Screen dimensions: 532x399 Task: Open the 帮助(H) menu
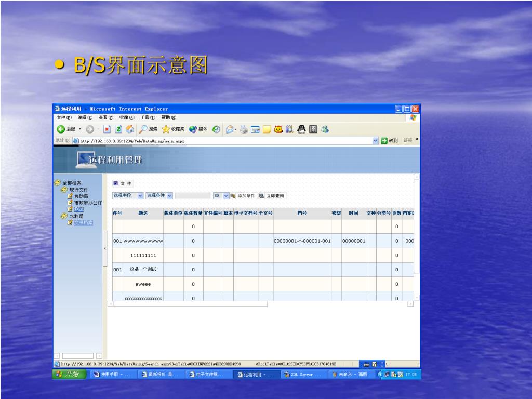[169, 118]
